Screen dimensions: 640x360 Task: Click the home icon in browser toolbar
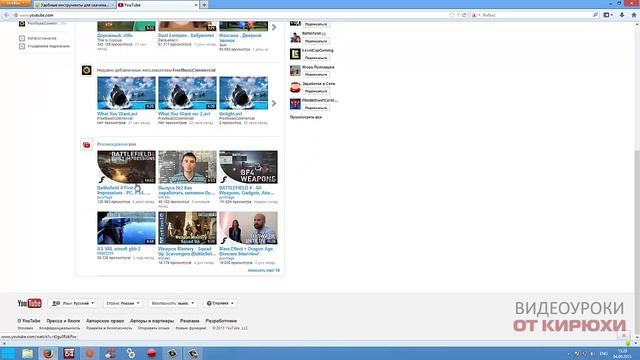[x=634, y=15]
